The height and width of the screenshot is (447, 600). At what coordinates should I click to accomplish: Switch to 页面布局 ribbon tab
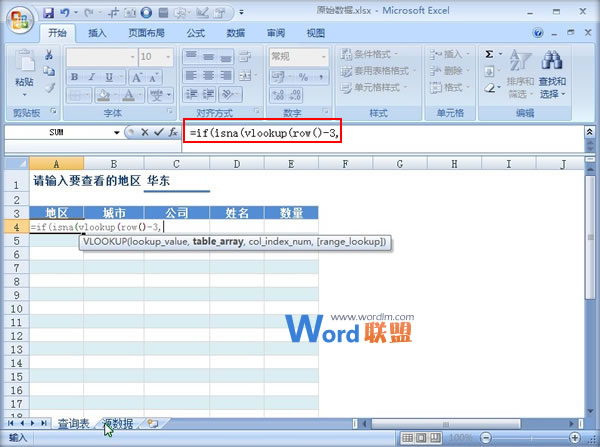click(146, 33)
